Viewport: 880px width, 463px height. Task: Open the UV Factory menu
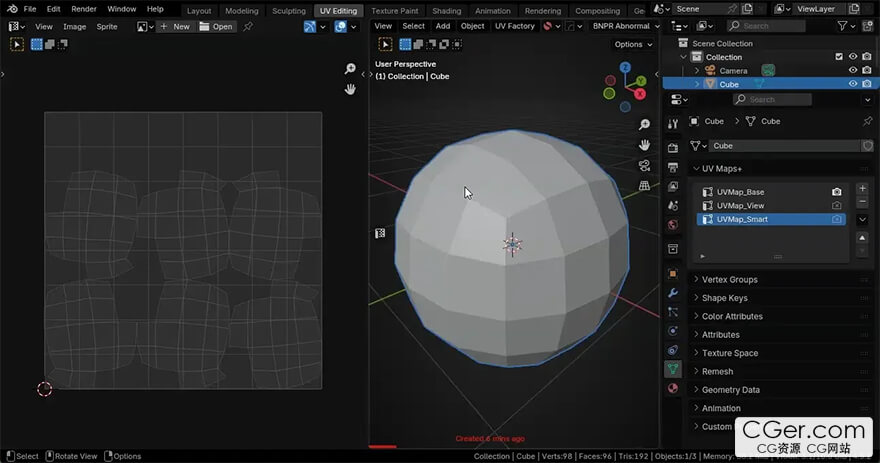[515, 26]
